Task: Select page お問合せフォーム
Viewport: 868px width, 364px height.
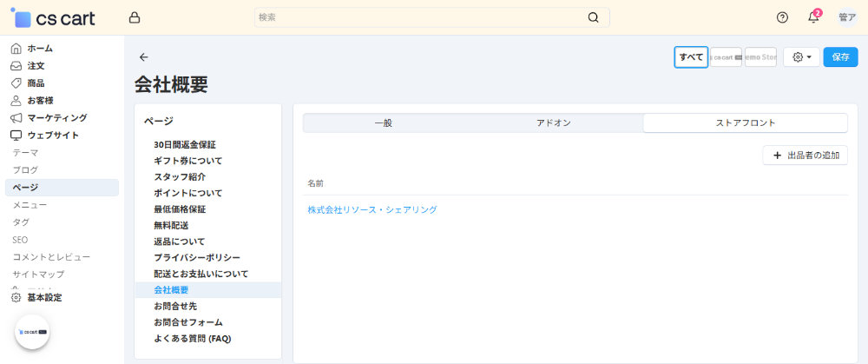Action: pos(188,322)
